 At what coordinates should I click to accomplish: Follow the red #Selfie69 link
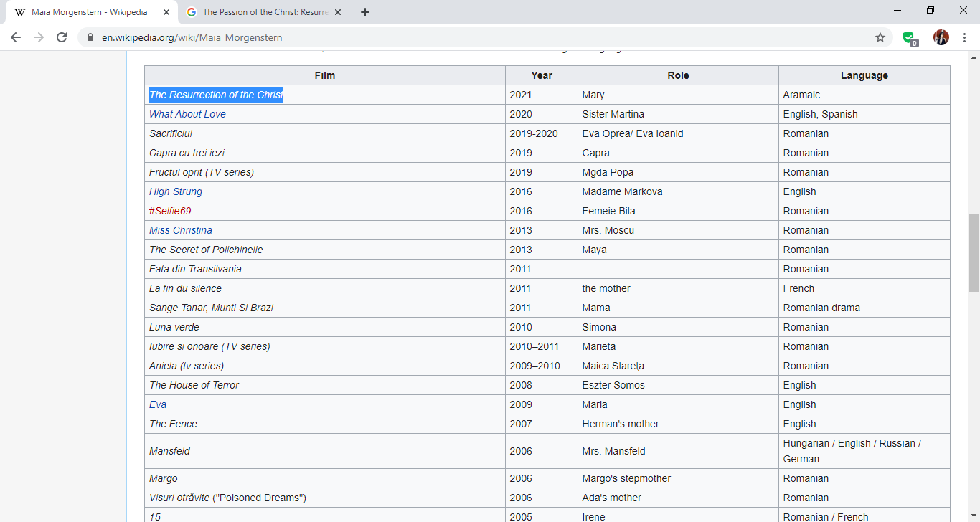(x=170, y=211)
